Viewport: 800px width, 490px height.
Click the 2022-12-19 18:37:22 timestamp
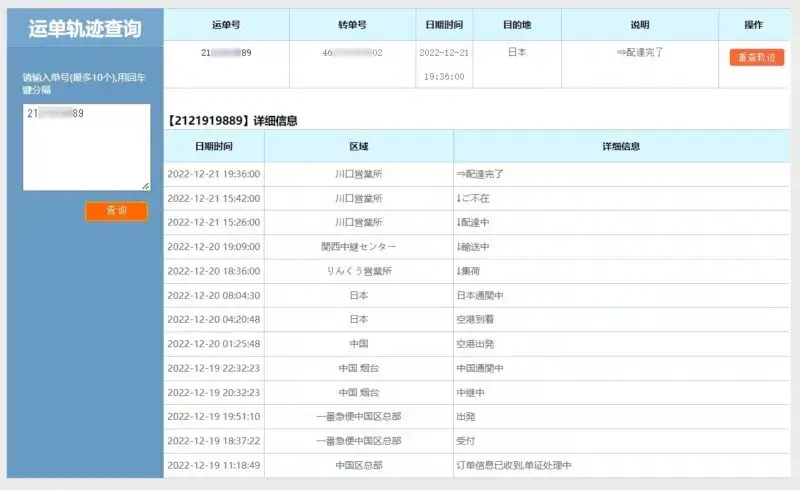point(213,441)
